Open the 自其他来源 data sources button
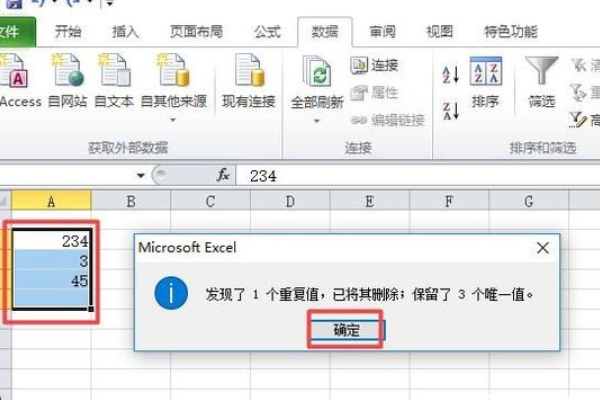 (173, 87)
